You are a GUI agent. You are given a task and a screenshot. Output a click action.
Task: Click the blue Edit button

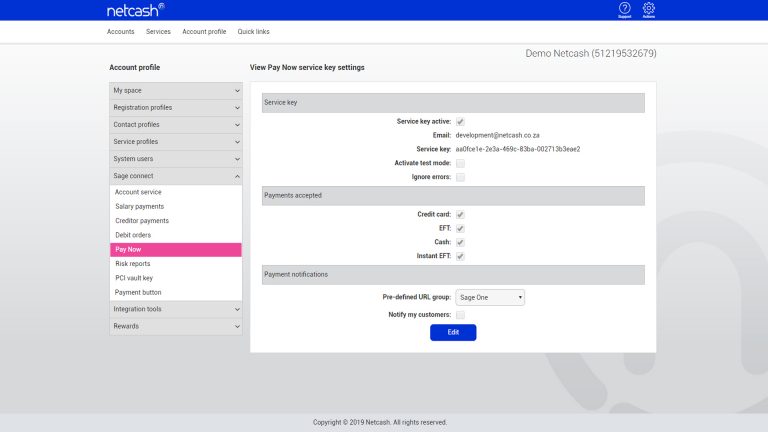[x=453, y=333]
